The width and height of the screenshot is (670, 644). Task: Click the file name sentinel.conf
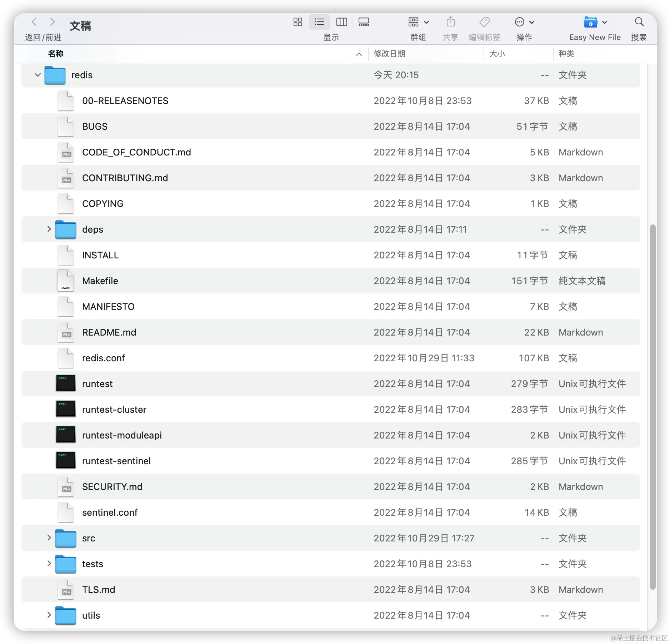[110, 512]
